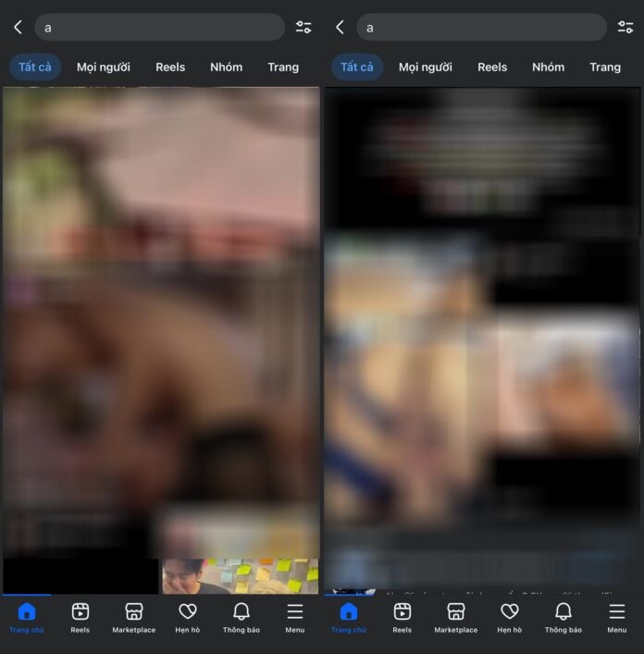
Task: View Thông báo notifications in left screen
Action: point(241,617)
